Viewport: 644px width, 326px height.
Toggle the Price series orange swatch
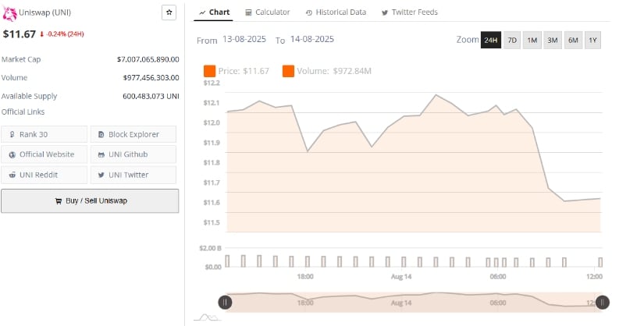[210, 71]
